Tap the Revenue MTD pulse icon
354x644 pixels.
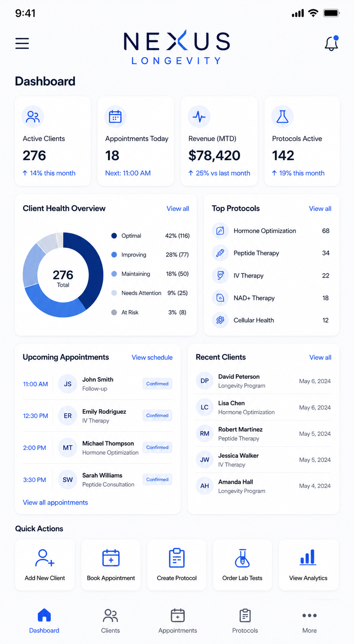tap(199, 116)
